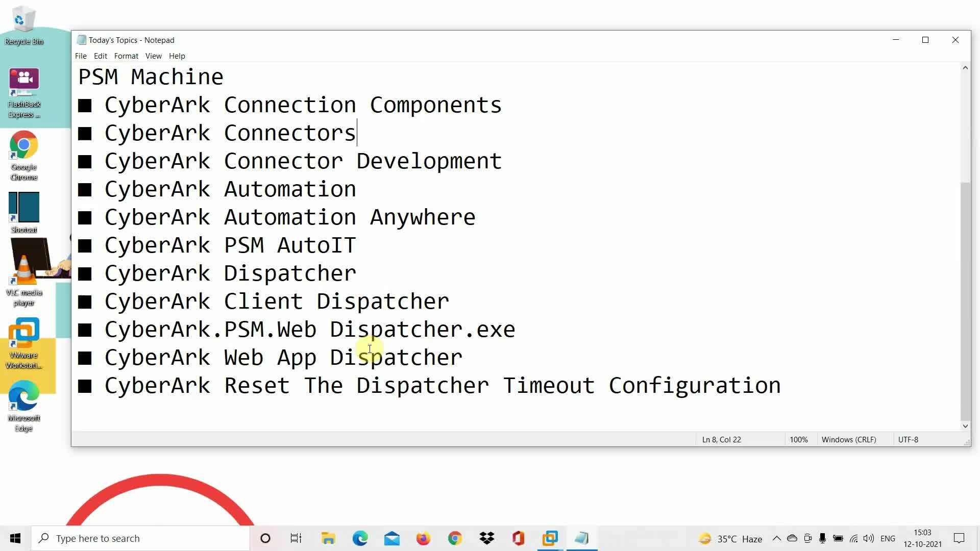Viewport: 980px width, 551px height.
Task: Open the Mail app in taskbar
Action: coord(391,538)
